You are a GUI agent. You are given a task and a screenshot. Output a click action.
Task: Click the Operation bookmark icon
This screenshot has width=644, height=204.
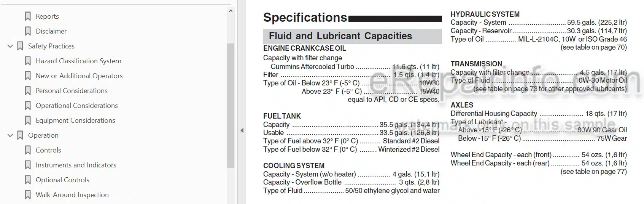click(x=20, y=135)
